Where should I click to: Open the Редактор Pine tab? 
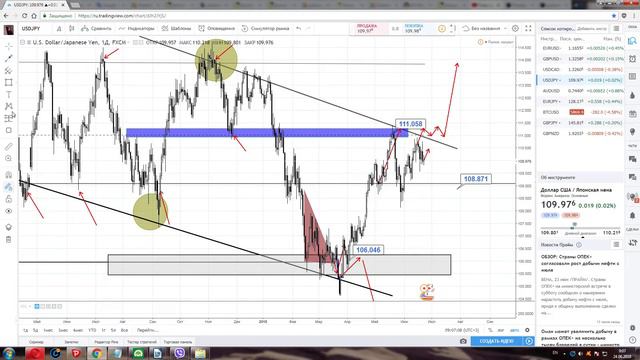[106, 342]
